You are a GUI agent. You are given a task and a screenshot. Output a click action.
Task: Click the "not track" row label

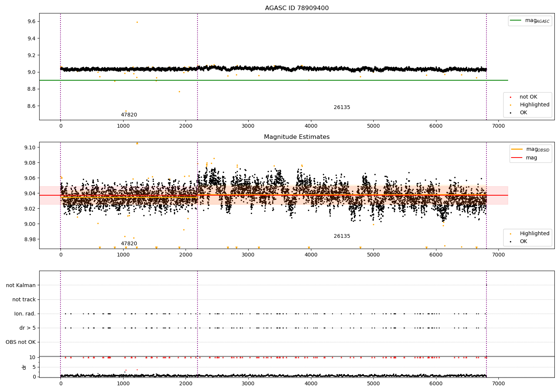pos(24,300)
